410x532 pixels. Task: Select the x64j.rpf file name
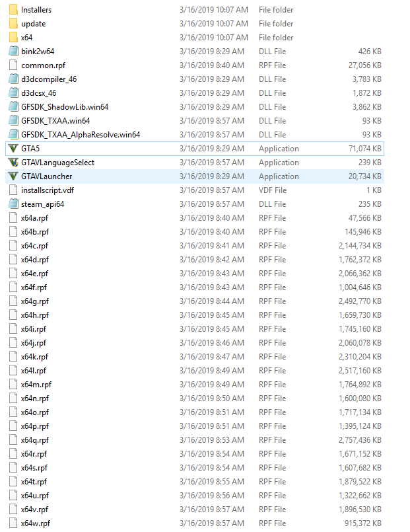pos(34,344)
